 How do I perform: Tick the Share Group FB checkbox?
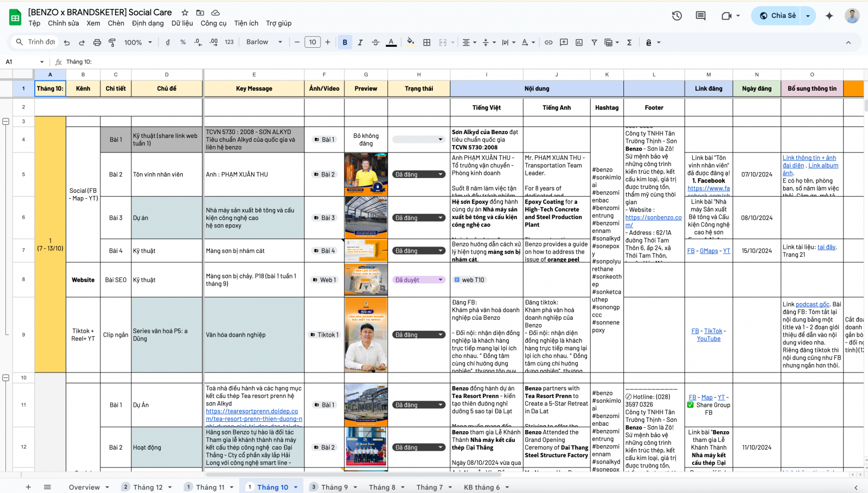pos(691,405)
